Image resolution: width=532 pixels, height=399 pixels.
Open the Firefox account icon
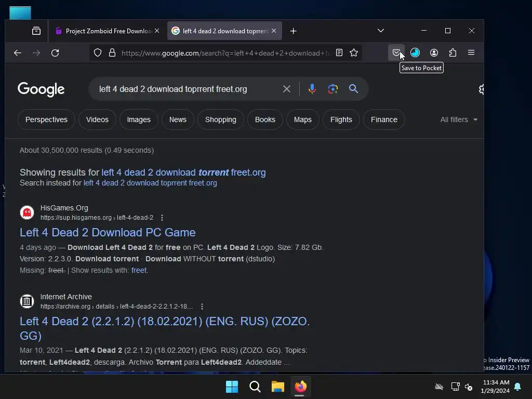pyautogui.click(x=434, y=52)
